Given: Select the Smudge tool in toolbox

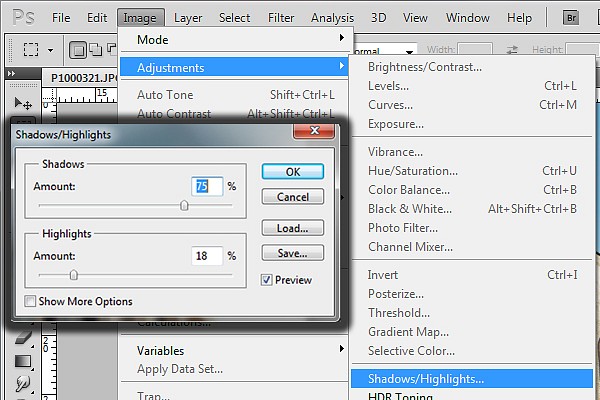Looking at the screenshot, I should click(x=24, y=382).
